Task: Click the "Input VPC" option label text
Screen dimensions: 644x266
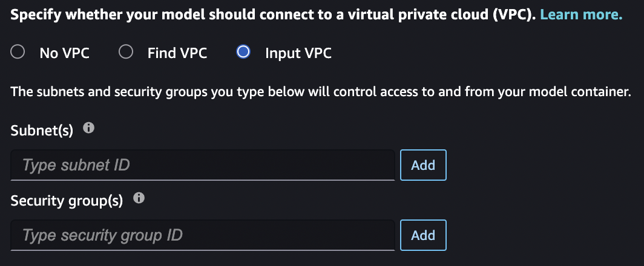Action: coord(298,53)
